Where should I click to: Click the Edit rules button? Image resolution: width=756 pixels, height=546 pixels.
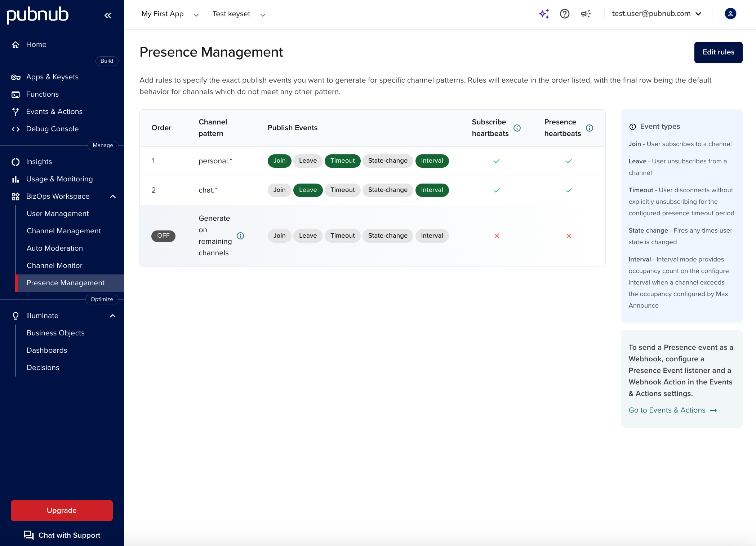pyautogui.click(x=718, y=52)
